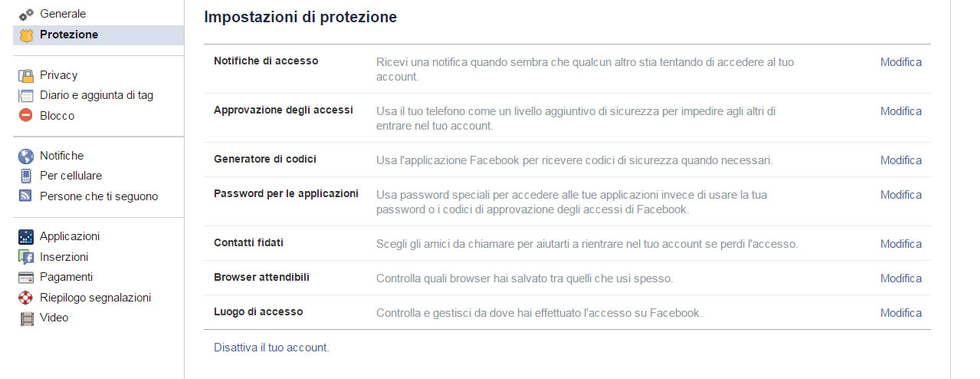Click the Persone che ti seguono feed icon
This screenshot has width=980, height=379.
tap(26, 196)
